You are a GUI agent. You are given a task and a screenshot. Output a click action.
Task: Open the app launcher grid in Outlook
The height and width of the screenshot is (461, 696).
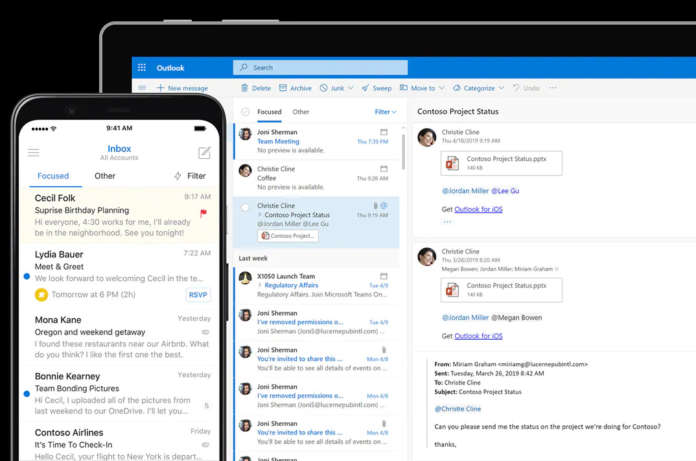tap(142, 67)
